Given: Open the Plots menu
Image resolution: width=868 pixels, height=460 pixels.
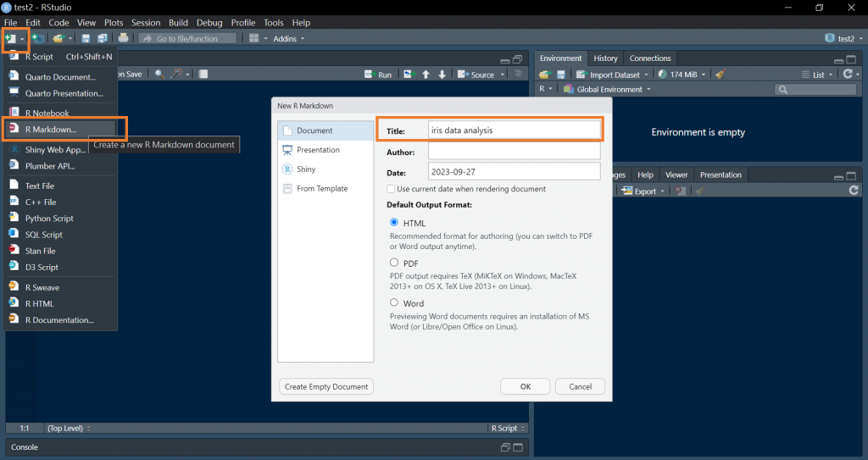Looking at the screenshot, I should [114, 23].
